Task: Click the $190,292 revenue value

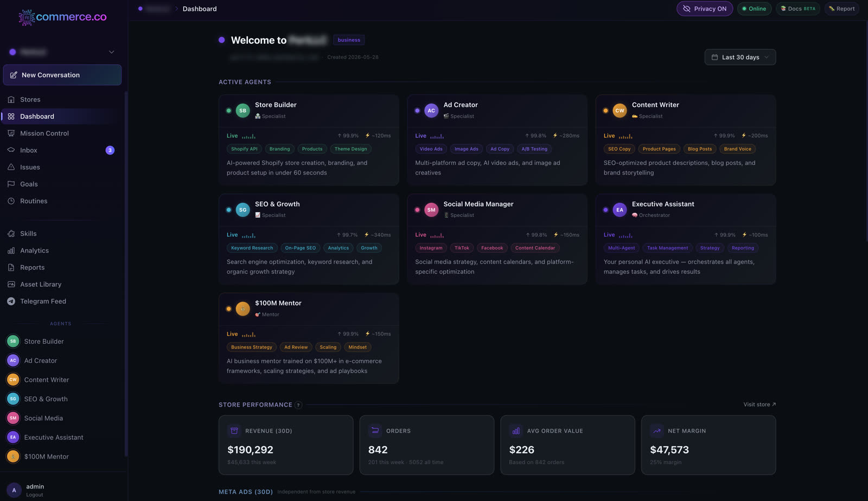Action: click(250, 450)
